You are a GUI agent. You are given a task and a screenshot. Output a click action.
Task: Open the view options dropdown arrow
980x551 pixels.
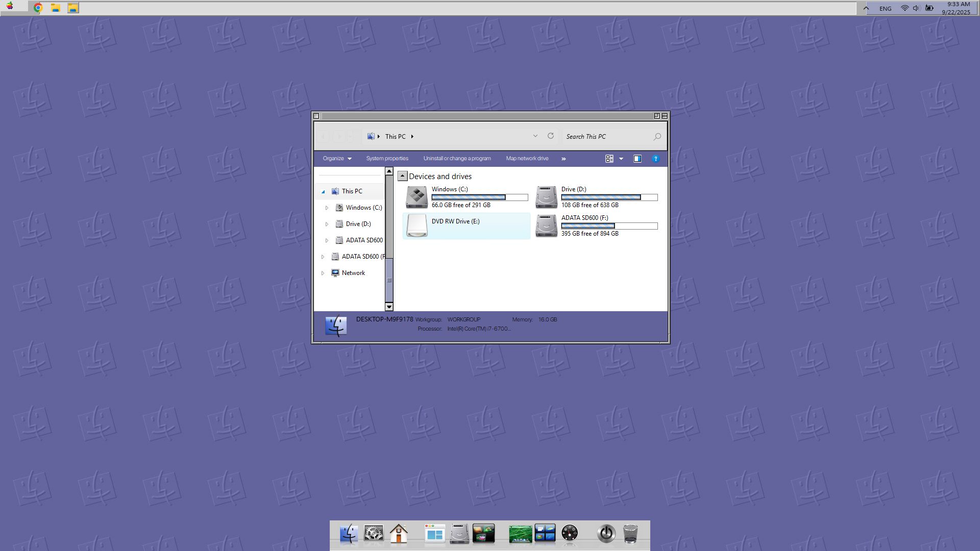(x=621, y=159)
